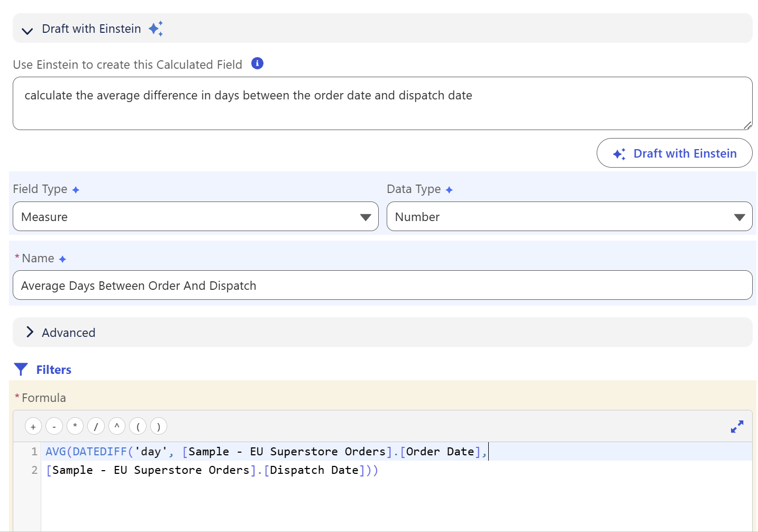Click the Name input field
758x532 pixels.
(382, 285)
